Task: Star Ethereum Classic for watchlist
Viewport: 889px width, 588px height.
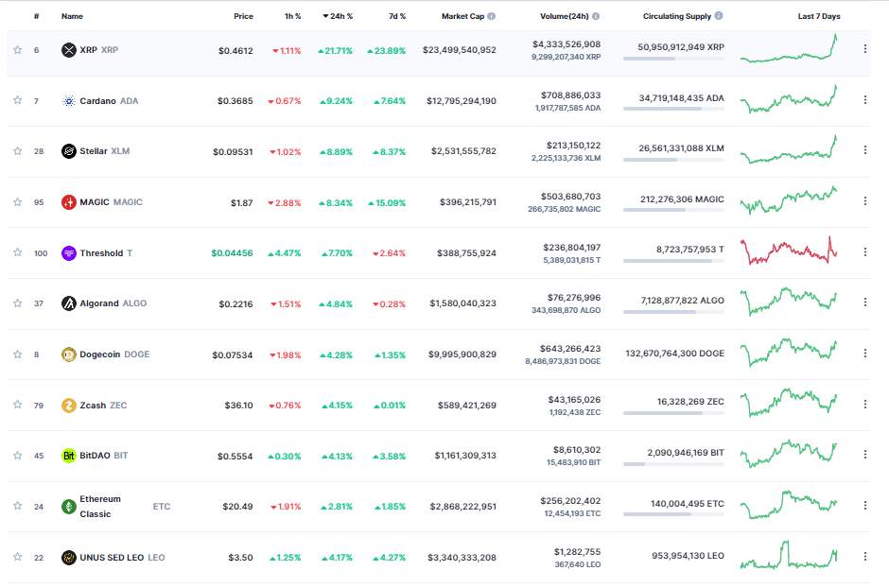Action: pos(18,506)
